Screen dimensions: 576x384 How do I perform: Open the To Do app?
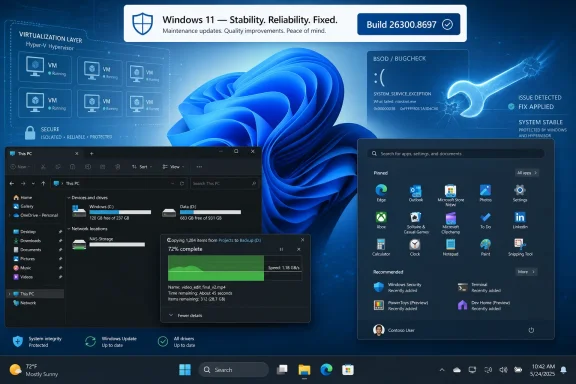point(485,220)
